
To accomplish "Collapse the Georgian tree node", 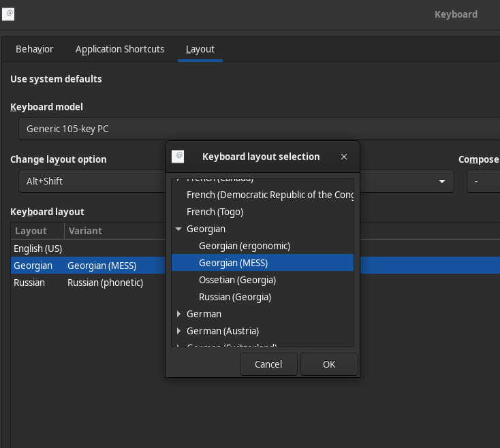I will click(178, 229).
